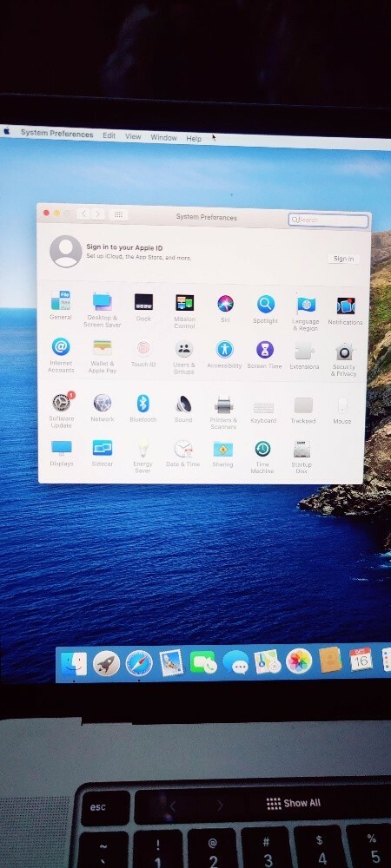This screenshot has height=868, width=391.
Task: Go forward with the toolbar forward arrow
Action: click(97, 214)
